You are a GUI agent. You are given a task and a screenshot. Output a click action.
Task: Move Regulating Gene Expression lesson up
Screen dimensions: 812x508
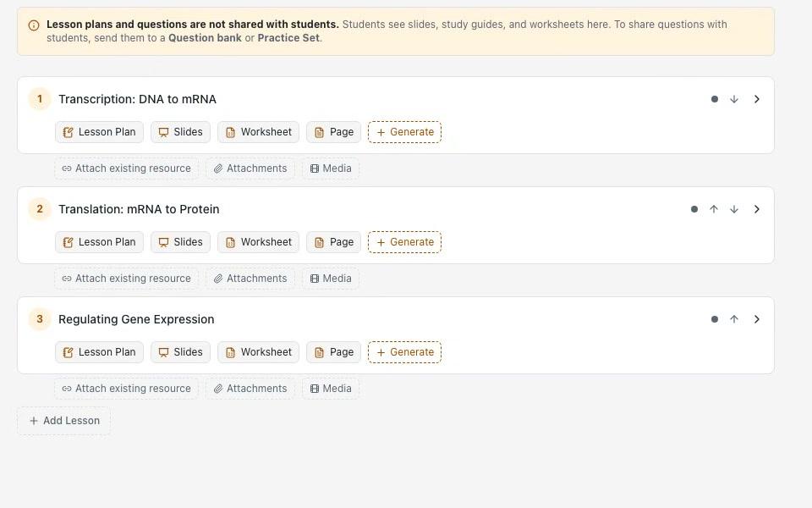click(734, 319)
